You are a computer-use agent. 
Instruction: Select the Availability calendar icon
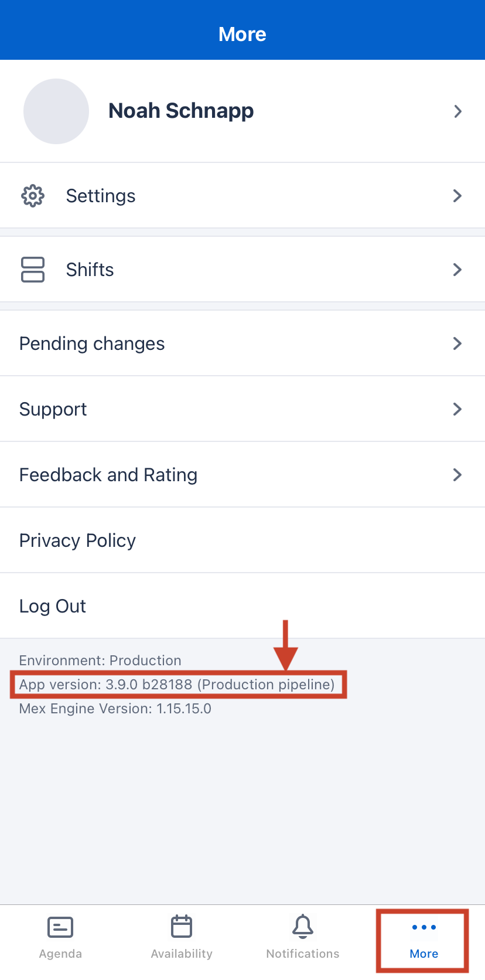pyautogui.click(x=182, y=927)
